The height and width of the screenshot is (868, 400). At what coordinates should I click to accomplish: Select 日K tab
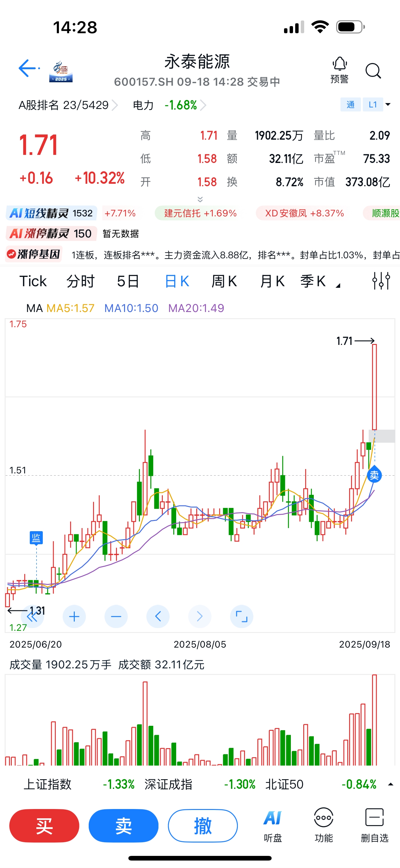[177, 281]
